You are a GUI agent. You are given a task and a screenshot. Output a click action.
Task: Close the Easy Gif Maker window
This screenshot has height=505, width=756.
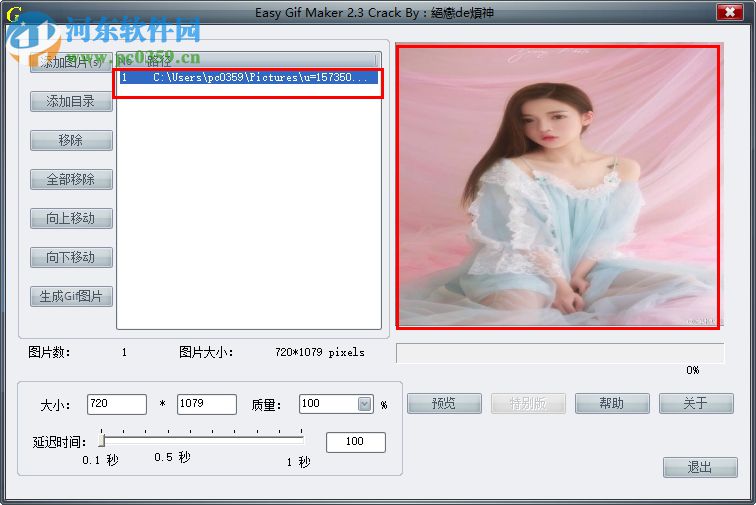coord(730,12)
